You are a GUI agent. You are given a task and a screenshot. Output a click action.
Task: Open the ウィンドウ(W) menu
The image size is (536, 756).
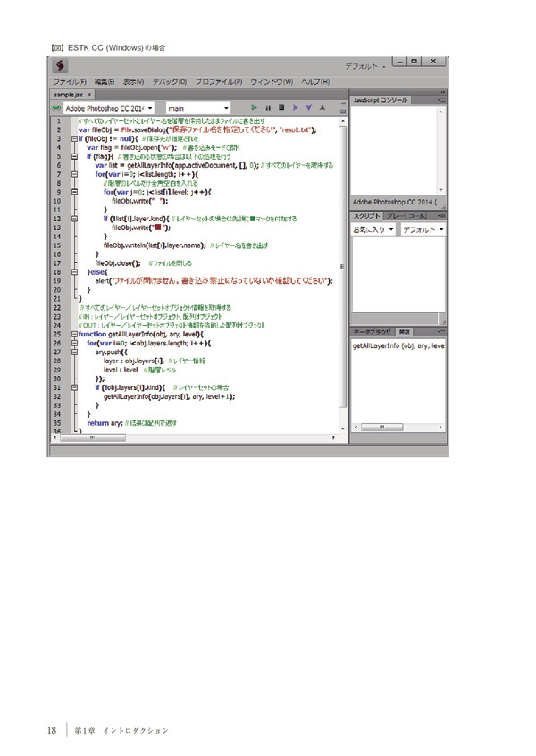tap(272, 82)
